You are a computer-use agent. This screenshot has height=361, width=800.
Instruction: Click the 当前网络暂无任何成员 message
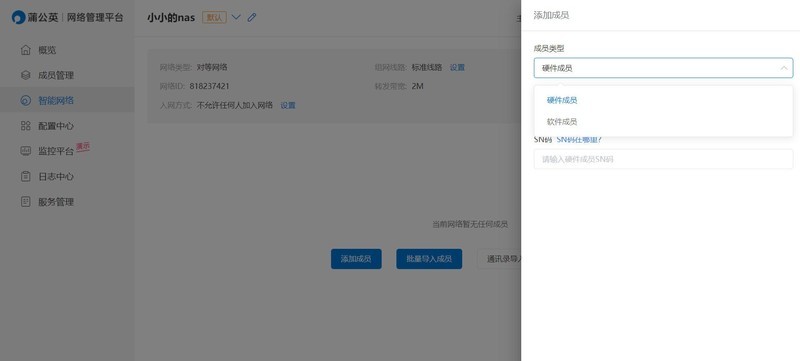(x=470, y=224)
